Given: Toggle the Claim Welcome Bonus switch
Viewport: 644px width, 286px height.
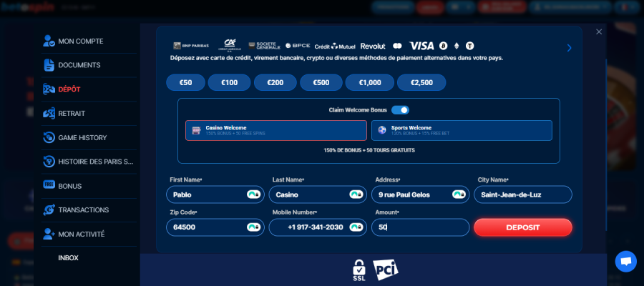Looking at the screenshot, I should (400, 110).
